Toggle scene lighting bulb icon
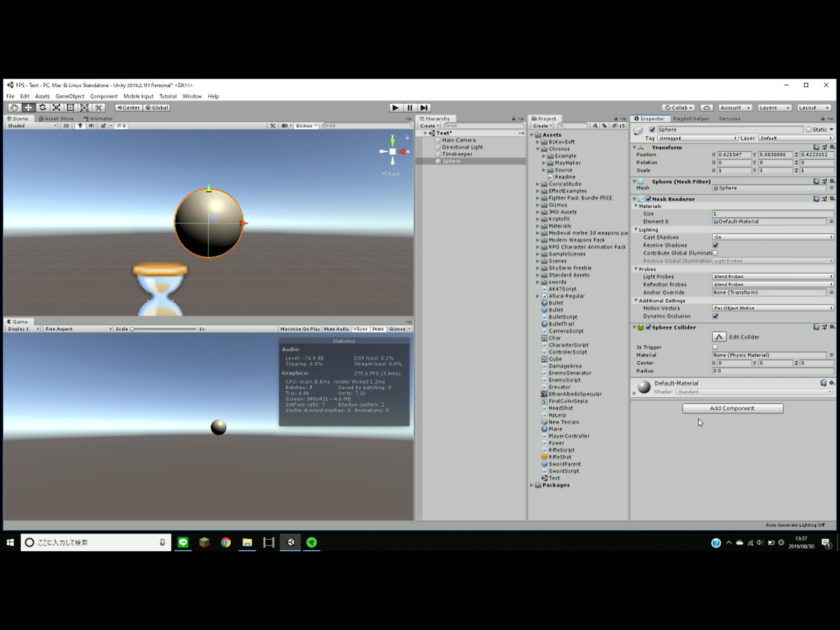Image resolution: width=840 pixels, height=630 pixels. pyautogui.click(x=80, y=126)
